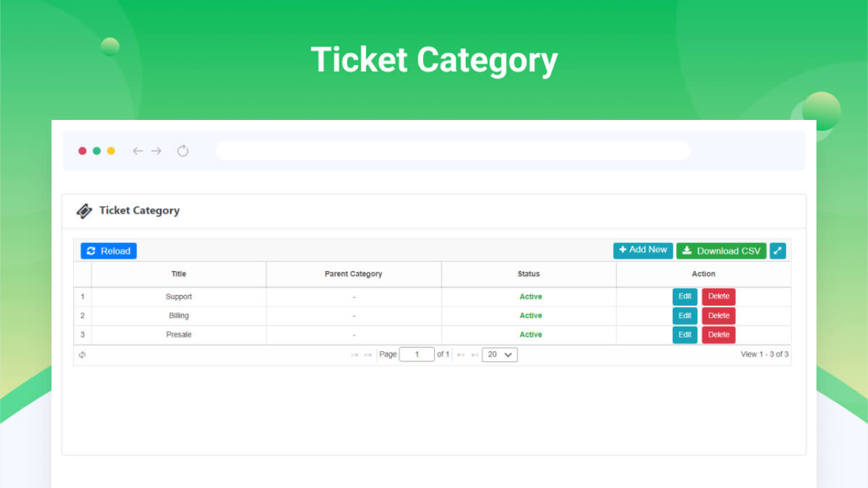Go to the previous page arrow in pager
The image size is (868, 488).
click(368, 354)
